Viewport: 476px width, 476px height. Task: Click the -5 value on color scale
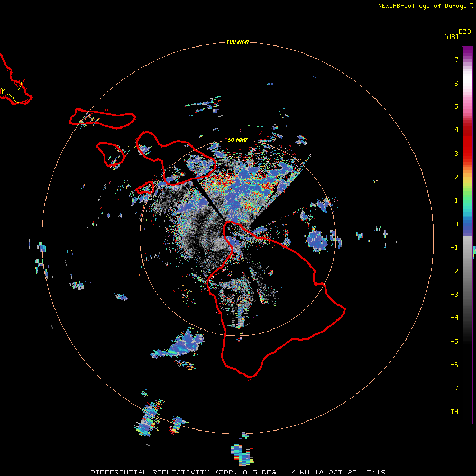(454, 342)
